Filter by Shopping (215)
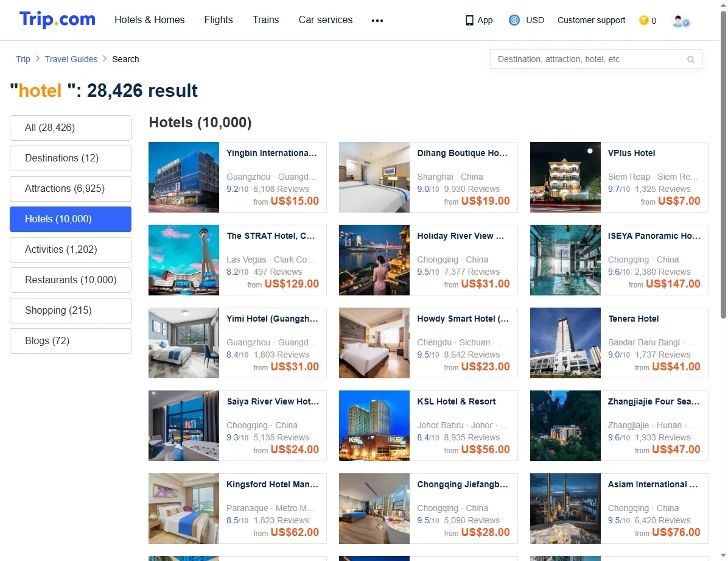The width and height of the screenshot is (728, 561). pyautogui.click(x=71, y=311)
